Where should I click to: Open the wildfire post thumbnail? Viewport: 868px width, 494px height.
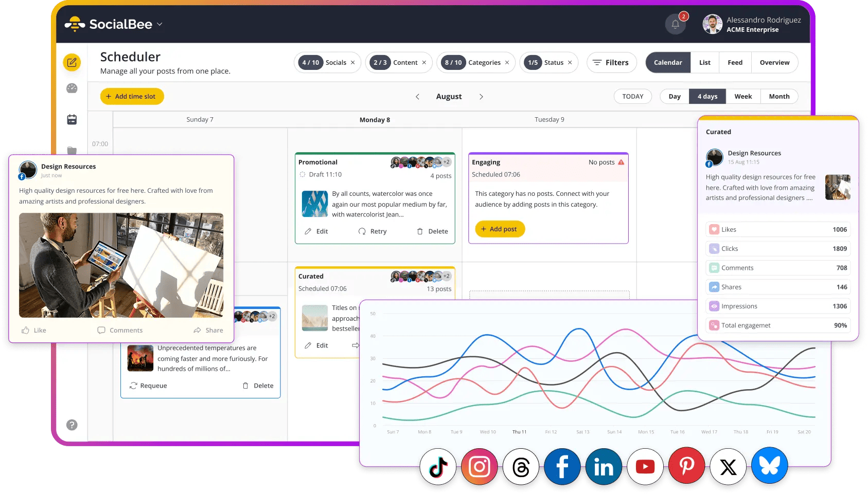point(140,358)
